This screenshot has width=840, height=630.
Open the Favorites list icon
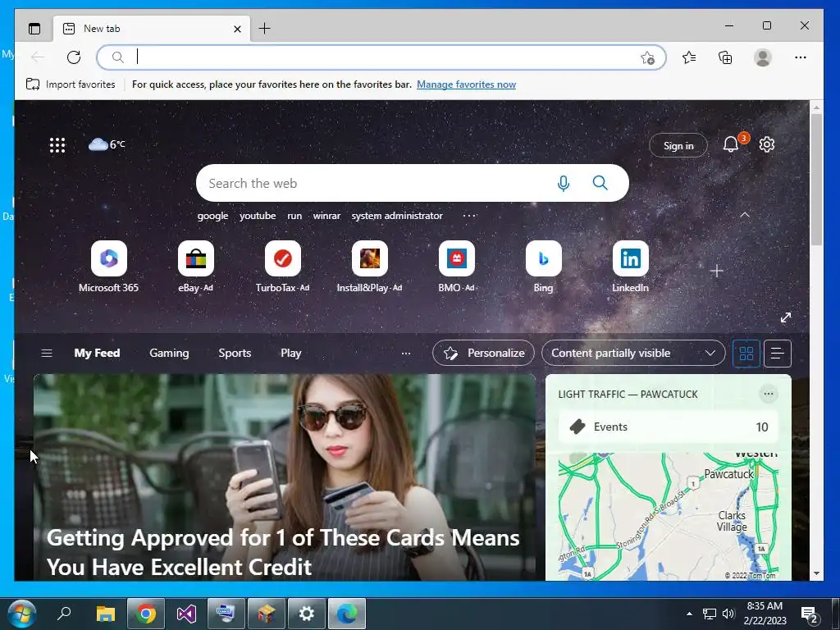click(x=689, y=57)
